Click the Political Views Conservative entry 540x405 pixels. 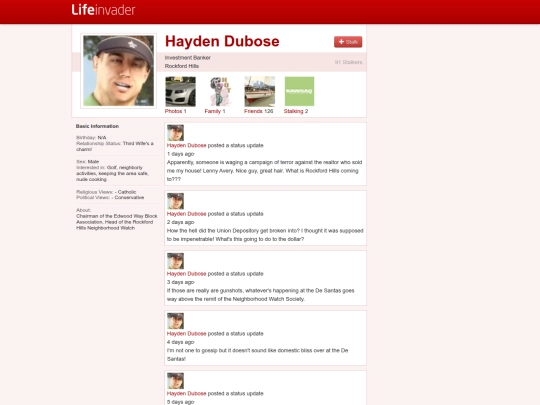coord(110,197)
